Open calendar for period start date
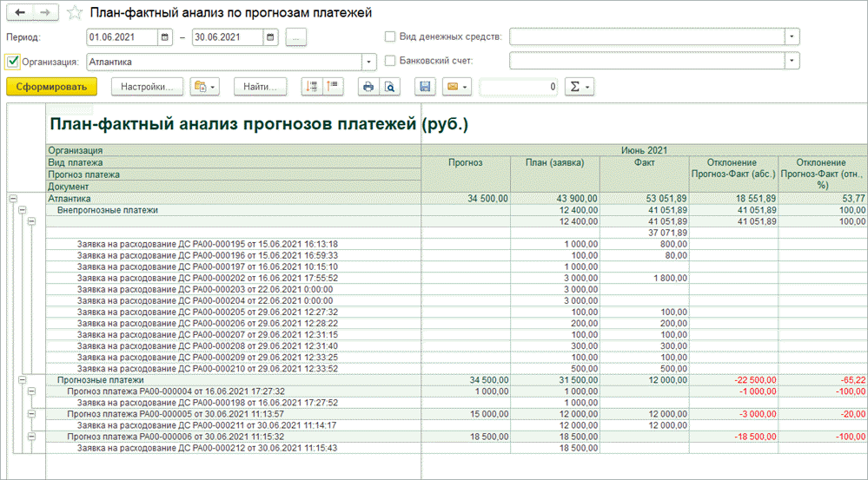 [165, 37]
